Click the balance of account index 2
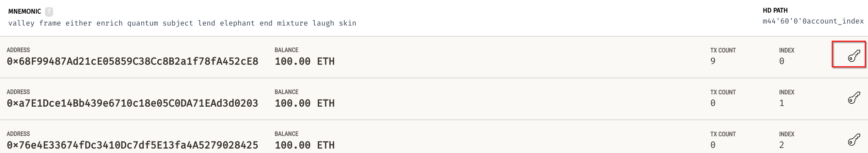868x153 pixels. pos(304,145)
